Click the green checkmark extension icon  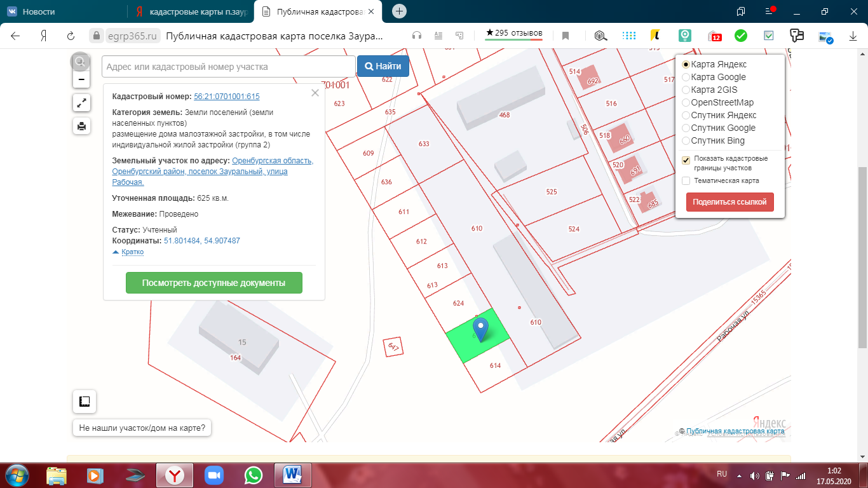pyautogui.click(x=740, y=36)
